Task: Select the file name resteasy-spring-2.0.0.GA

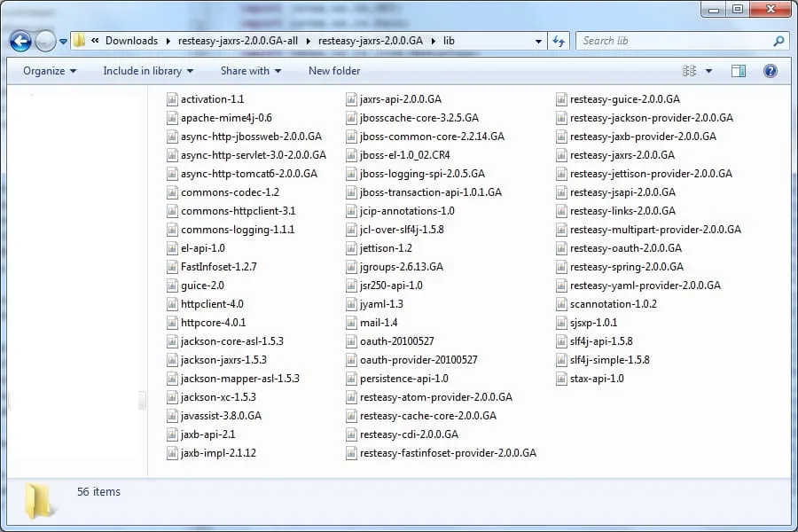Action: point(627,267)
